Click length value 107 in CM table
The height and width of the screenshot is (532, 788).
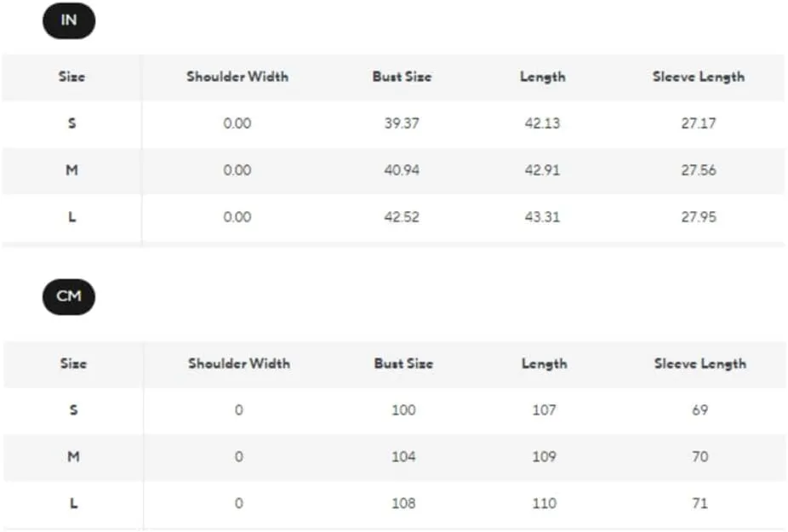pyautogui.click(x=545, y=410)
